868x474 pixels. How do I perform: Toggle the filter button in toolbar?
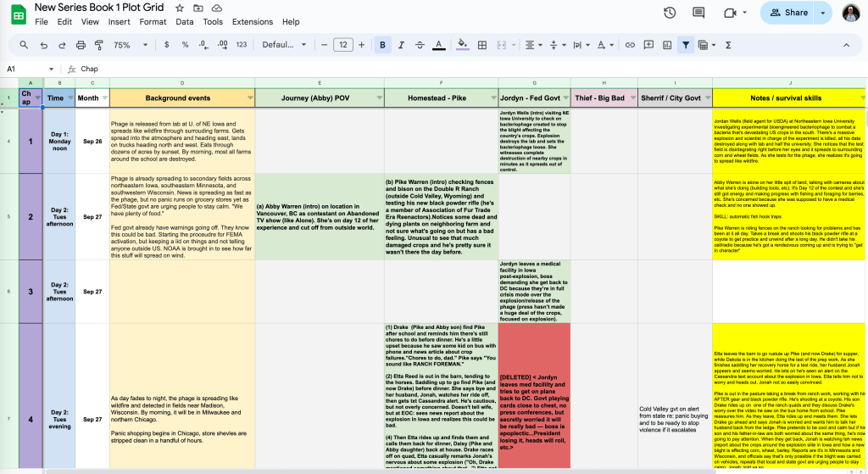pos(685,45)
